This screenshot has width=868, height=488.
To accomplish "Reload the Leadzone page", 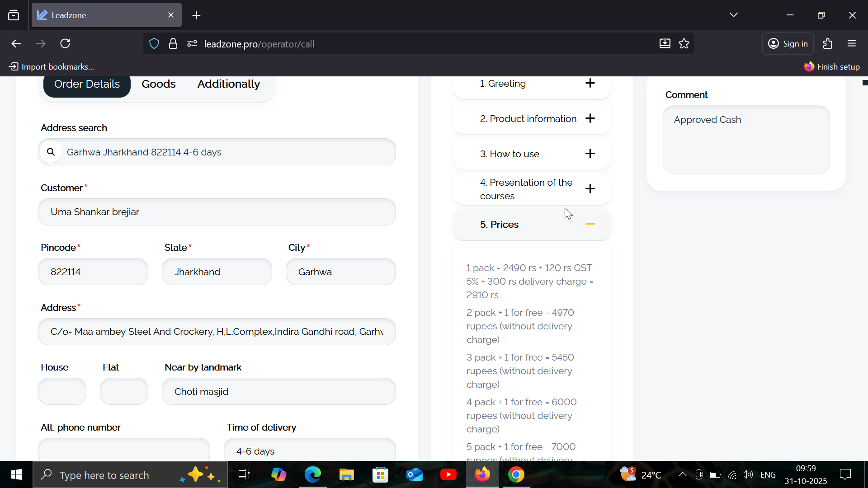I will pos(65,44).
